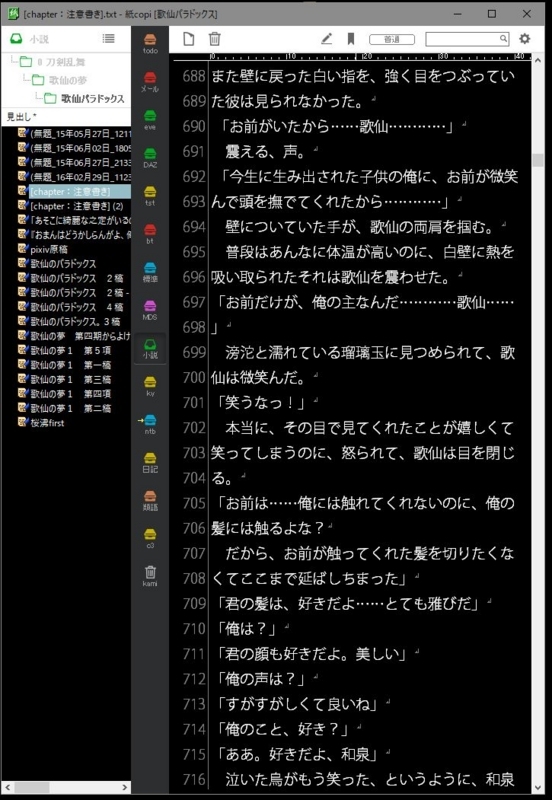Open the yellow c3 box
The height and width of the screenshot is (800, 552).
pos(150,538)
